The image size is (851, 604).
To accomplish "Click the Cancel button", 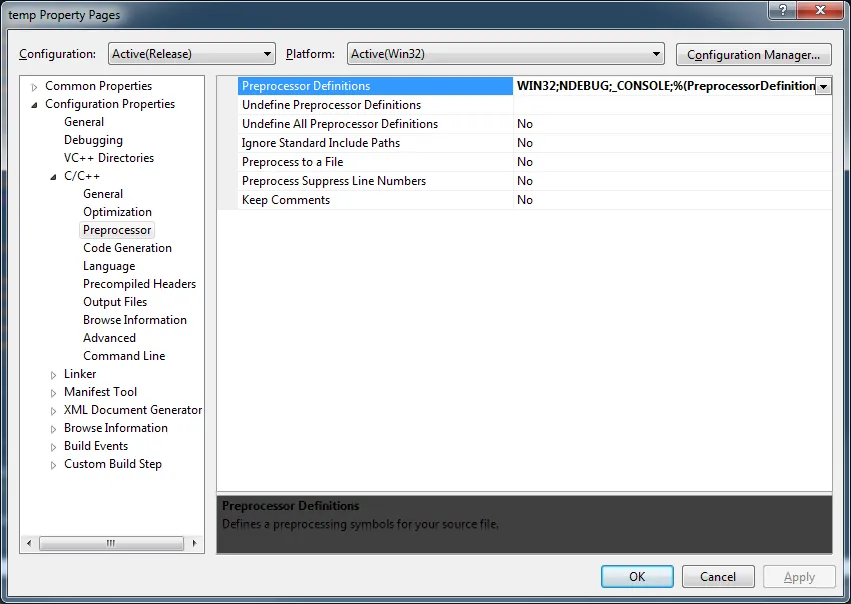I will click(718, 576).
